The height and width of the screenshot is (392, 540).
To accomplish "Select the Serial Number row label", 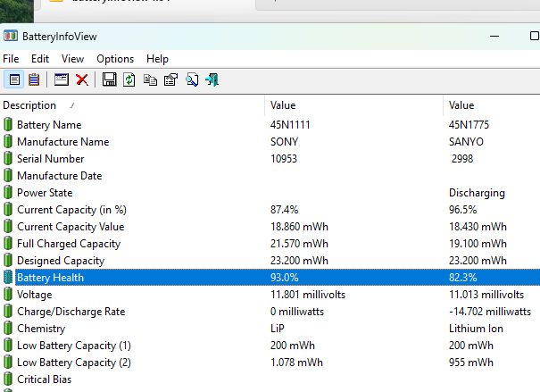I will 51,158.
